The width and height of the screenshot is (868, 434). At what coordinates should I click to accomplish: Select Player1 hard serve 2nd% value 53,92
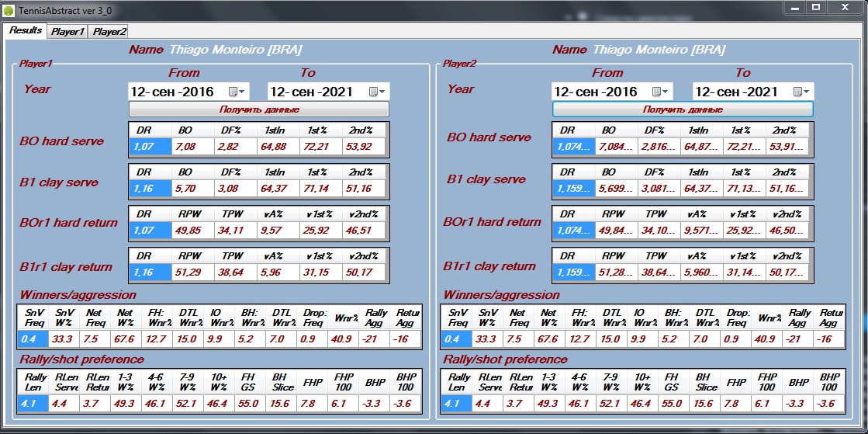pyautogui.click(x=364, y=147)
